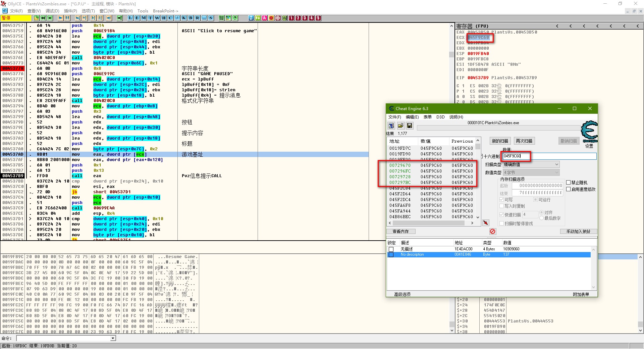Screen dimensions: 644x349
Task: Open the Log window with the L icon
Action: click(130, 18)
